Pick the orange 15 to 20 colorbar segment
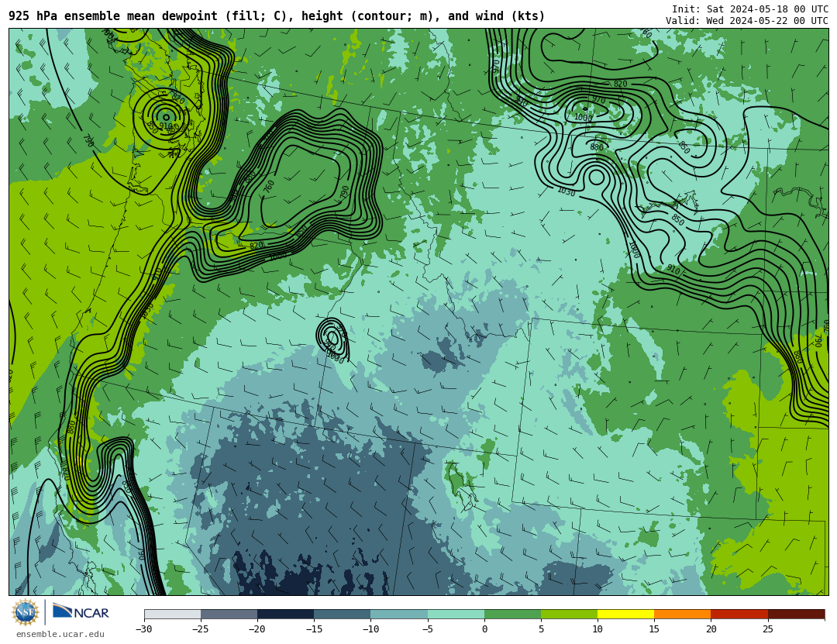837x644 pixels. click(x=683, y=614)
